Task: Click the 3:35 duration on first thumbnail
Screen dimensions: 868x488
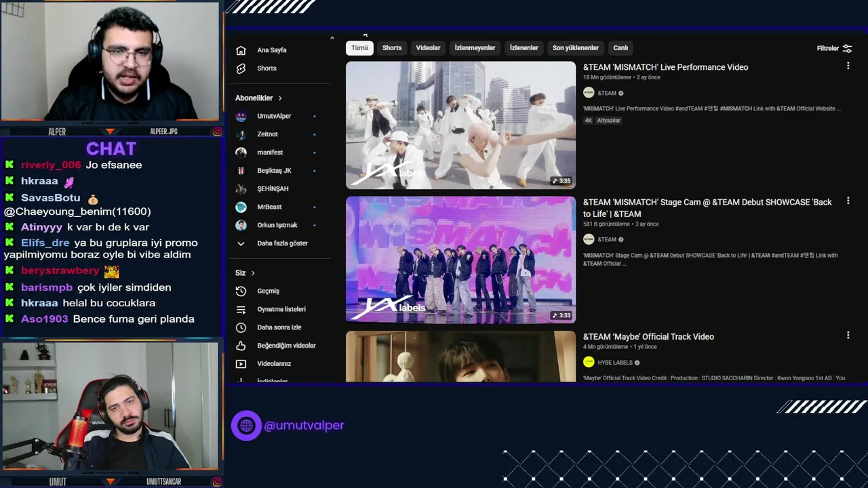Action: tap(561, 181)
